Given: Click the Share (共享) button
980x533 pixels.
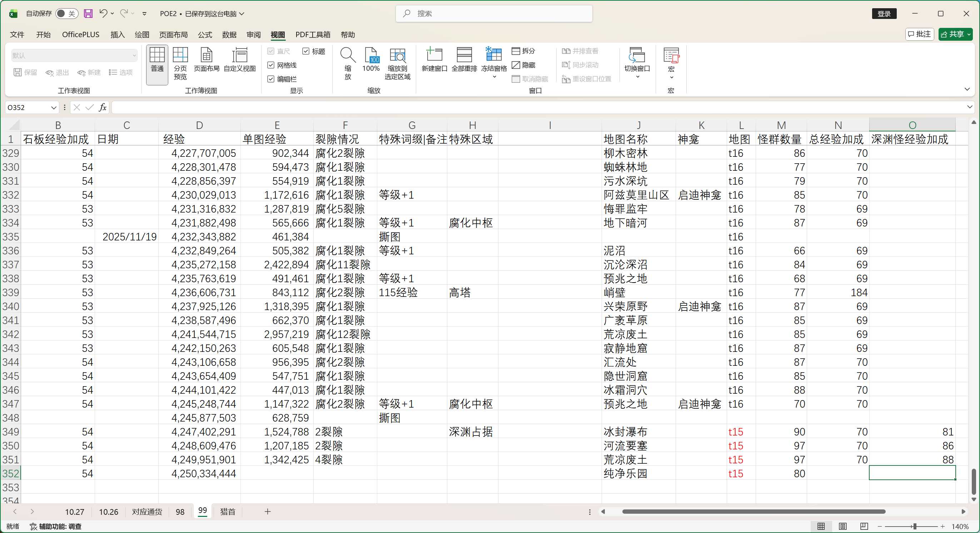Looking at the screenshot, I should click(x=952, y=34).
